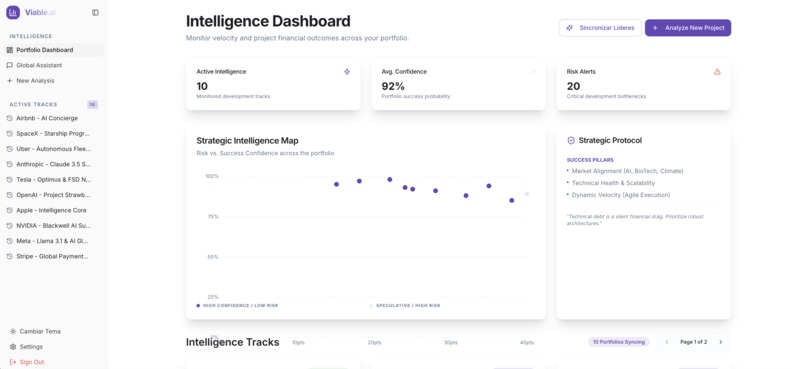This screenshot has width=806, height=369.
Task: Click the history icon beside Apple track
Action: pyautogui.click(x=9, y=210)
